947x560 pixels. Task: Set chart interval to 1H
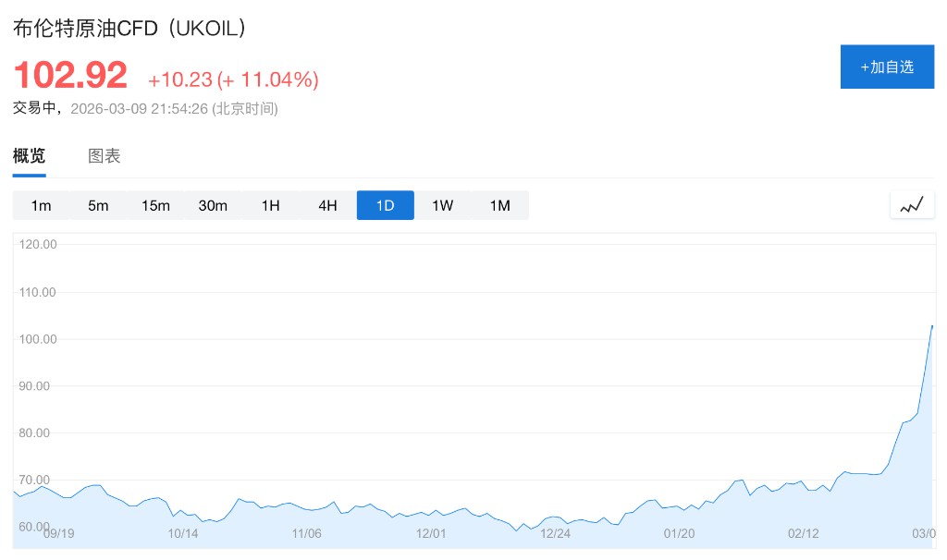pos(270,205)
